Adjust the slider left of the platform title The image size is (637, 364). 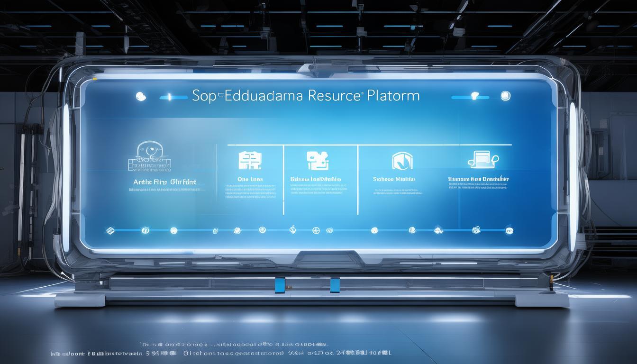[x=173, y=97]
